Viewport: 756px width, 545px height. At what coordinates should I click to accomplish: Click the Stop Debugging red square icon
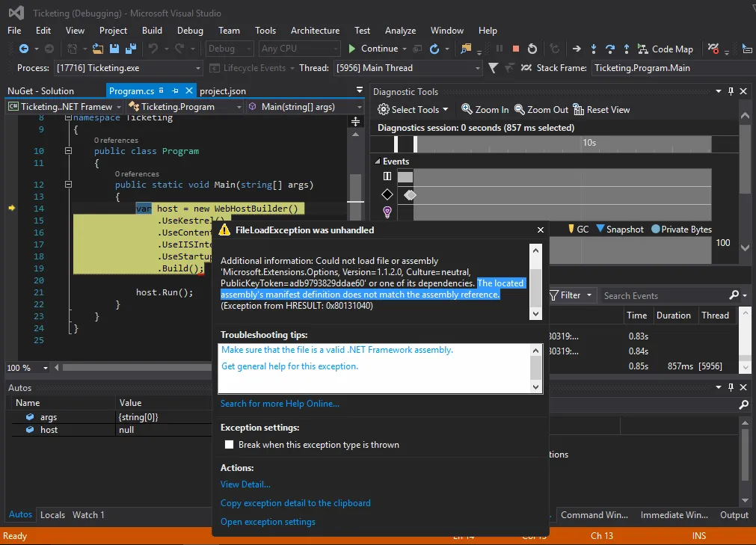pos(516,49)
